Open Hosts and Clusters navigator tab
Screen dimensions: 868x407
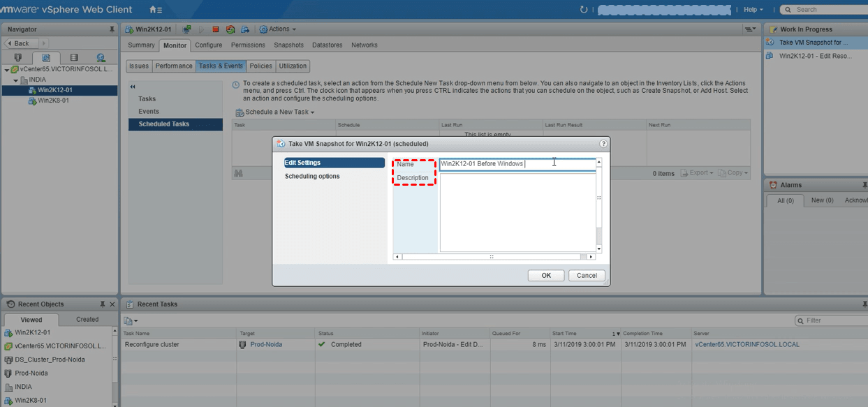[x=18, y=58]
